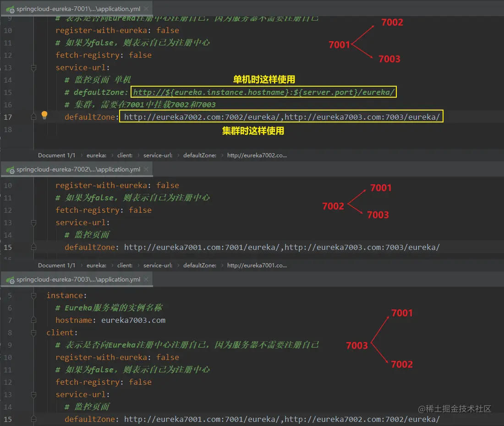Click 'service-url:' breadcrumb in 7002 editor

pyautogui.click(x=158, y=266)
